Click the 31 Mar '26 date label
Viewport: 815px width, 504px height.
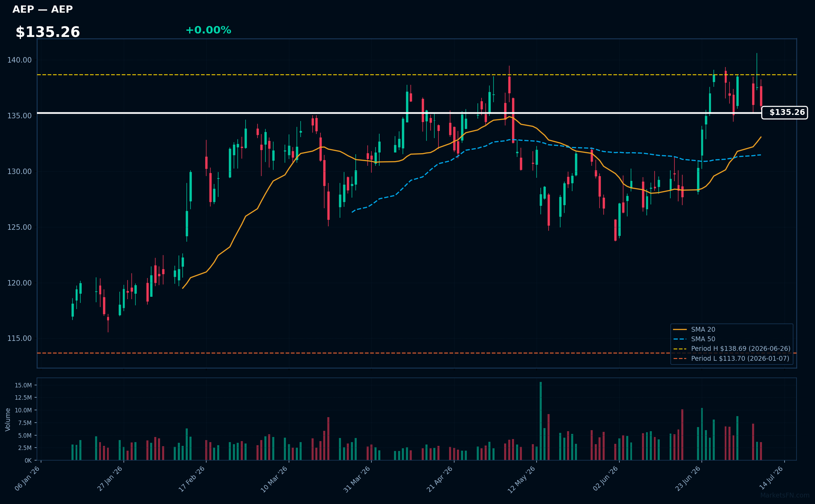357,479
